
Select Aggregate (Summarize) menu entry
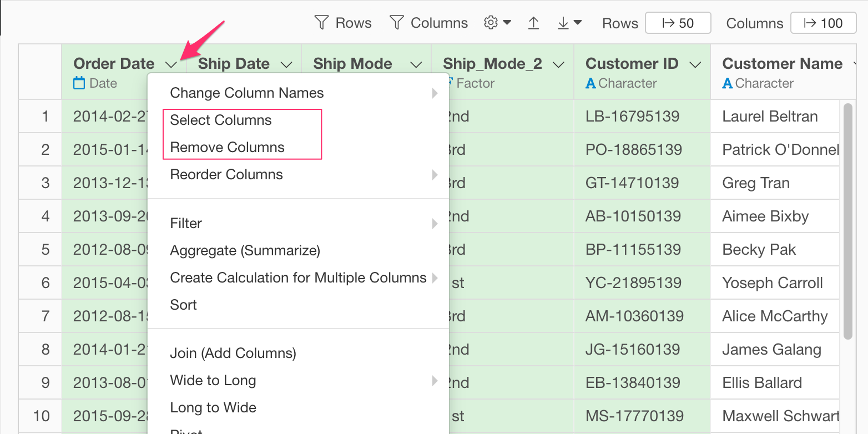click(245, 251)
